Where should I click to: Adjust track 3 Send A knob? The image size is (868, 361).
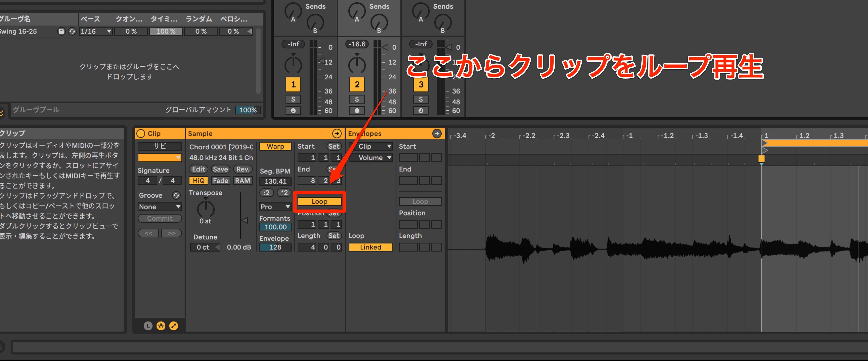421,11
